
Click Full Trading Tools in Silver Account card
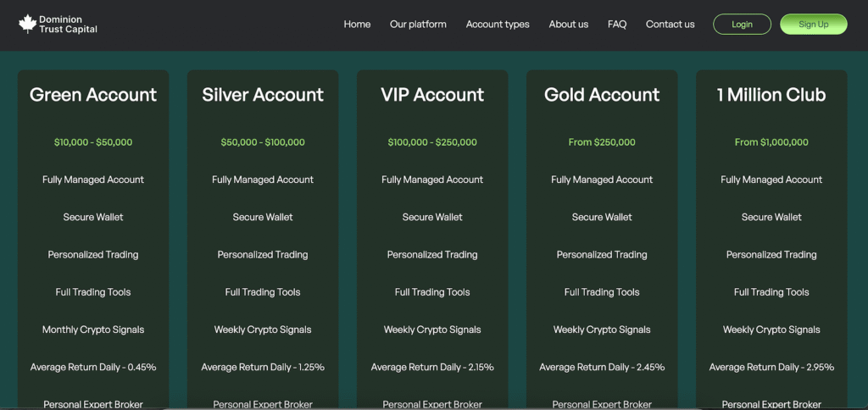pos(263,292)
